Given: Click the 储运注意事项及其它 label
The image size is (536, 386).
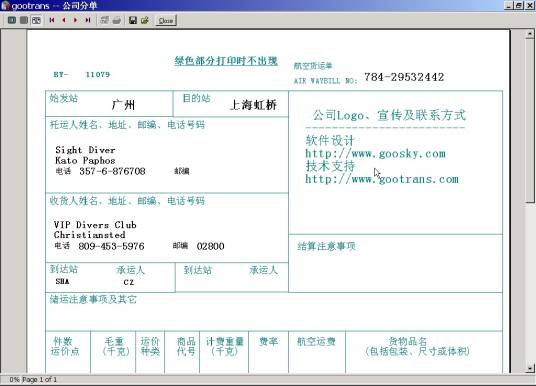Looking at the screenshot, I should [x=93, y=300].
